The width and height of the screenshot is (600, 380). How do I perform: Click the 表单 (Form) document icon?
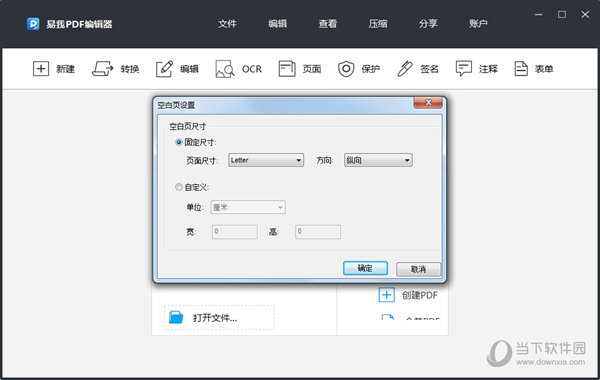click(521, 69)
